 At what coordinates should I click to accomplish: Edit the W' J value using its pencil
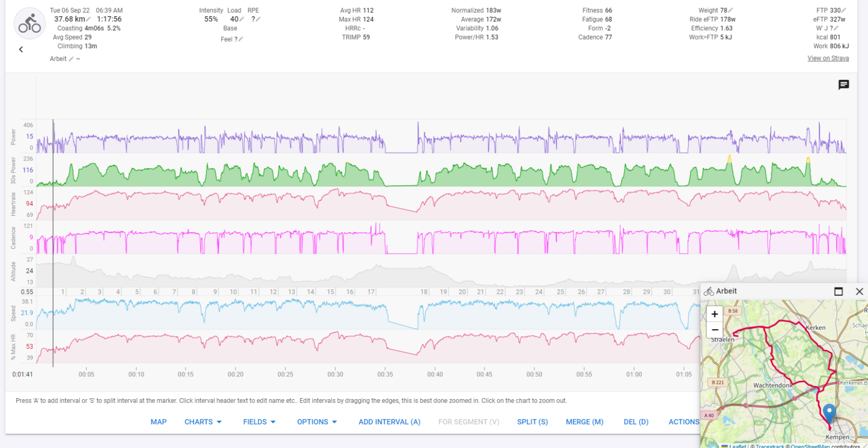tap(836, 28)
